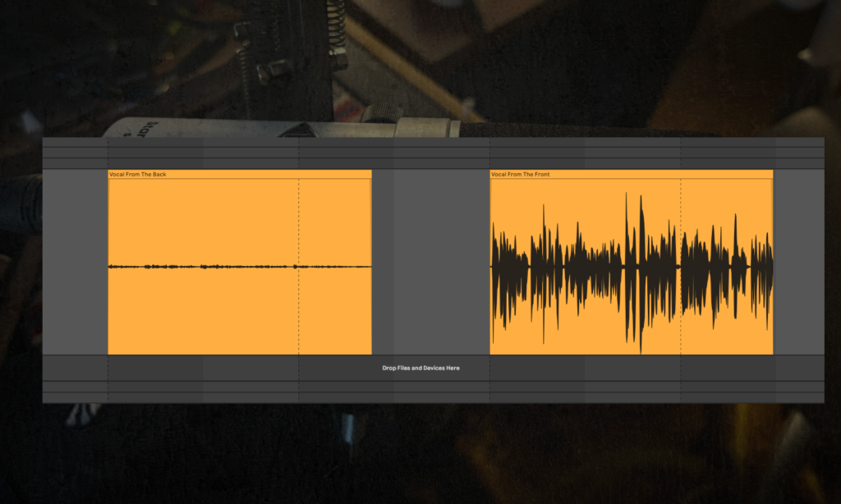Click the Drop Files and Devices Here text
The height and width of the screenshot is (504, 841).
(420, 368)
